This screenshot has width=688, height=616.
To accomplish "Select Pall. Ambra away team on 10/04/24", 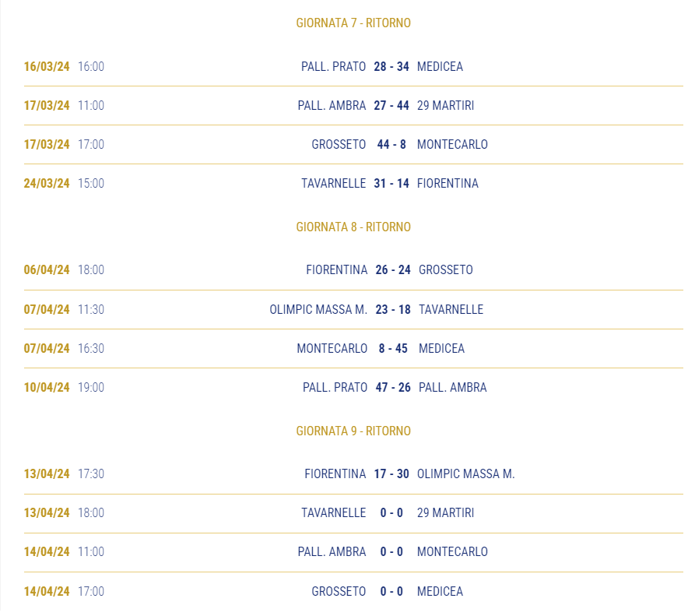I will (x=453, y=388).
